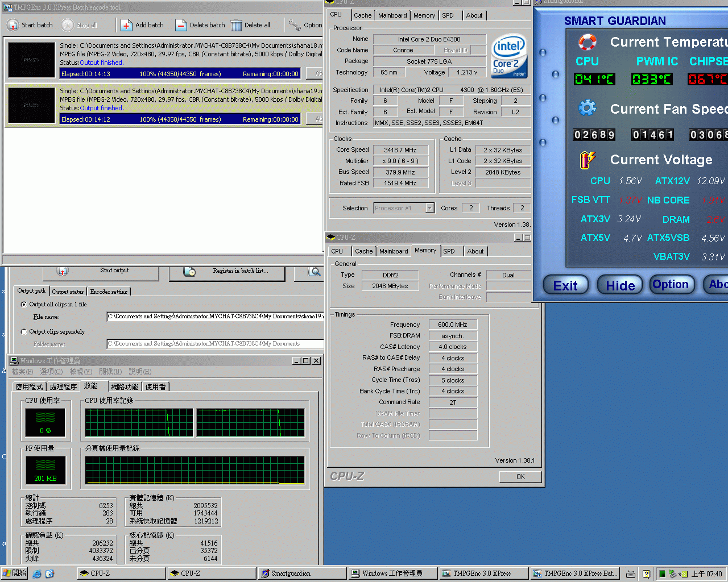Click Add batch toolbar button

(142, 25)
